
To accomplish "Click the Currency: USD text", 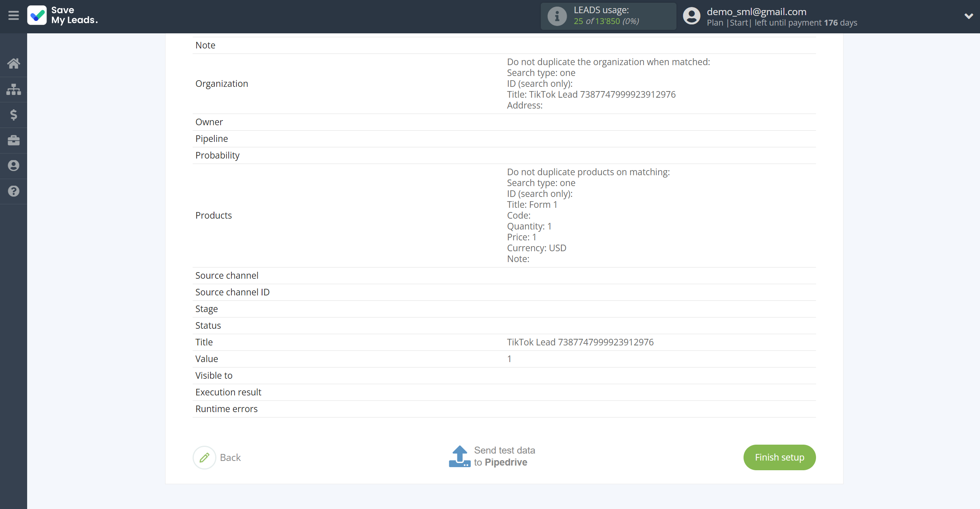I will pos(537,248).
